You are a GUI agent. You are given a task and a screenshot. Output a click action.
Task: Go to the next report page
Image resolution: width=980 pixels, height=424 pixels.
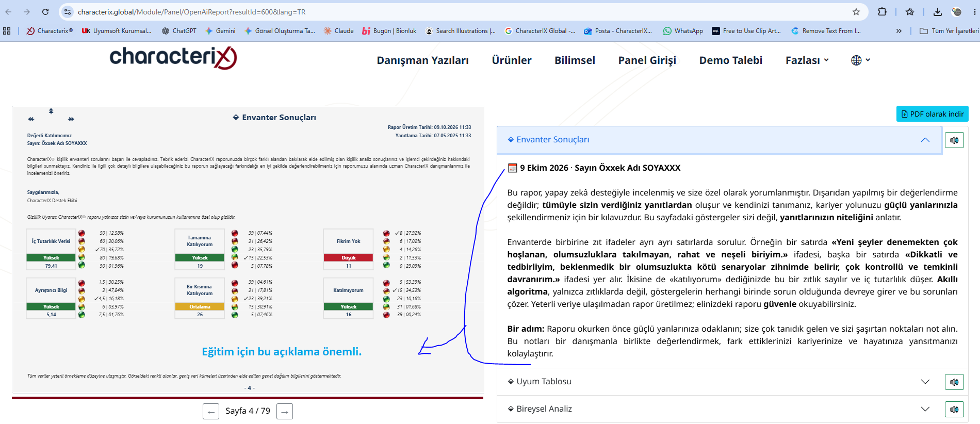click(285, 412)
